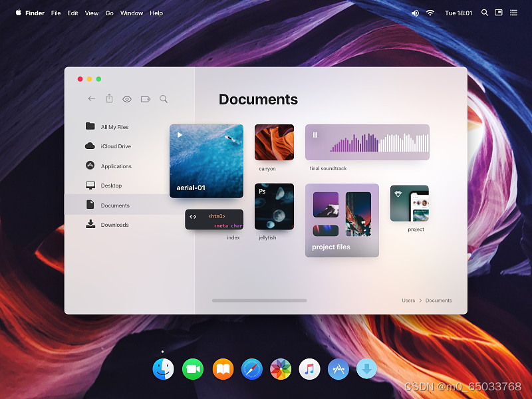Image resolution: width=532 pixels, height=399 pixels.
Task: Pause the final soundtrack audio
Action: 315,135
